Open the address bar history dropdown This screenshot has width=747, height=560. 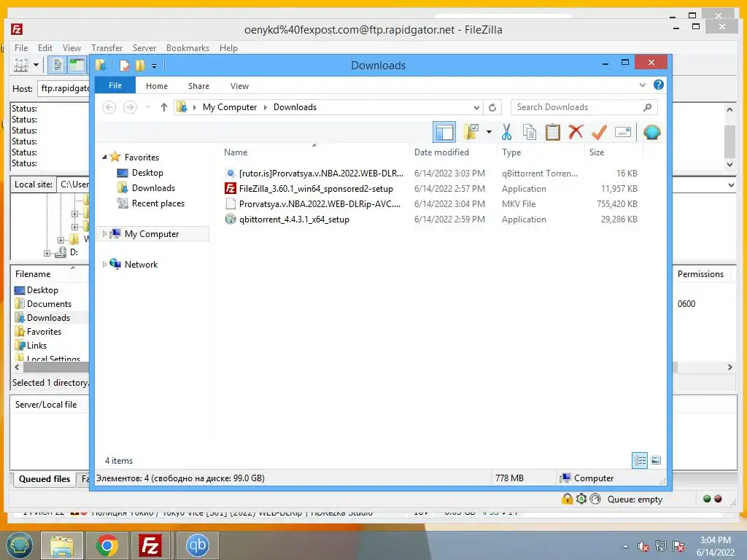(476, 108)
